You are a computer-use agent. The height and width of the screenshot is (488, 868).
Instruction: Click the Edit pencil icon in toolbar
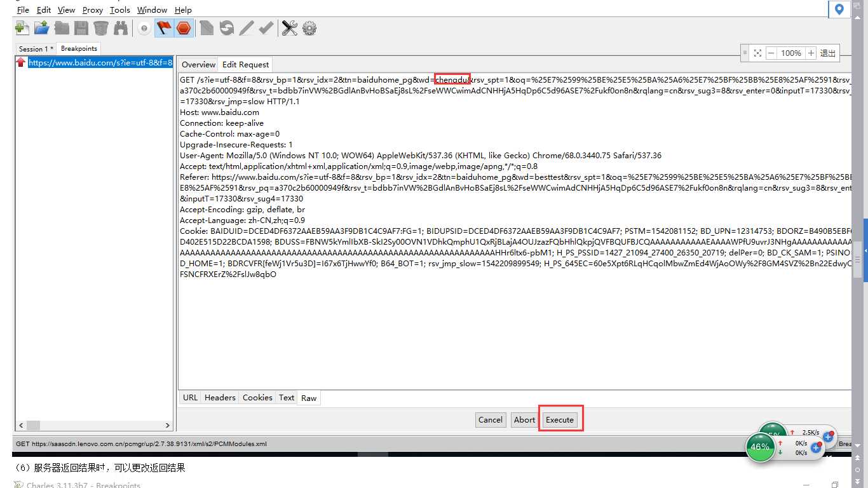pos(246,28)
